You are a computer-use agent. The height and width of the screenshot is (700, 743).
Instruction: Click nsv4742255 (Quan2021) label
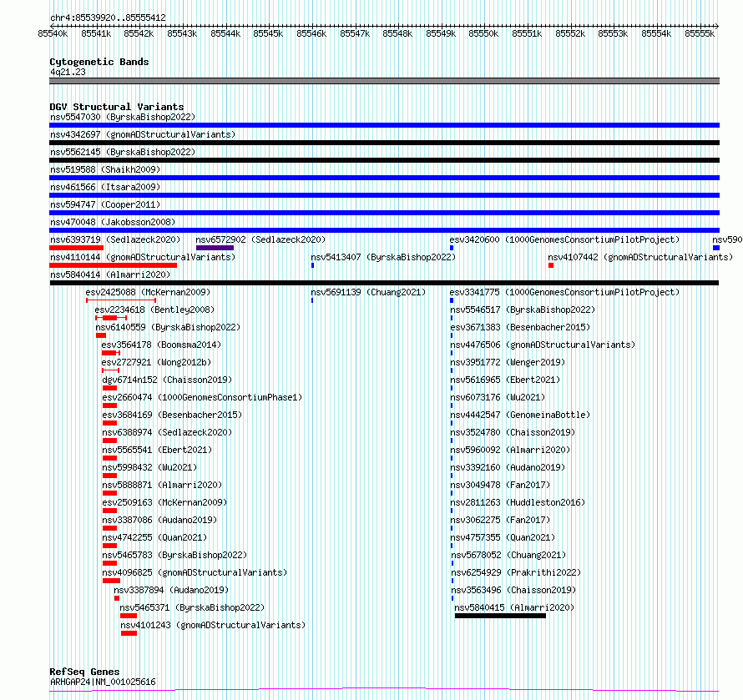[154, 537]
